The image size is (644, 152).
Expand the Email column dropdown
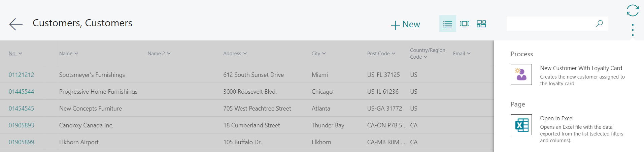[x=469, y=54]
